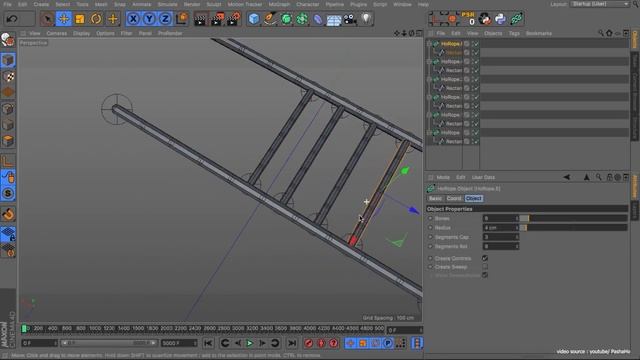The height and width of the screenshot is (360, 640).
Task: Click the PSR 0 reset icon
Action: coord(468,19)
